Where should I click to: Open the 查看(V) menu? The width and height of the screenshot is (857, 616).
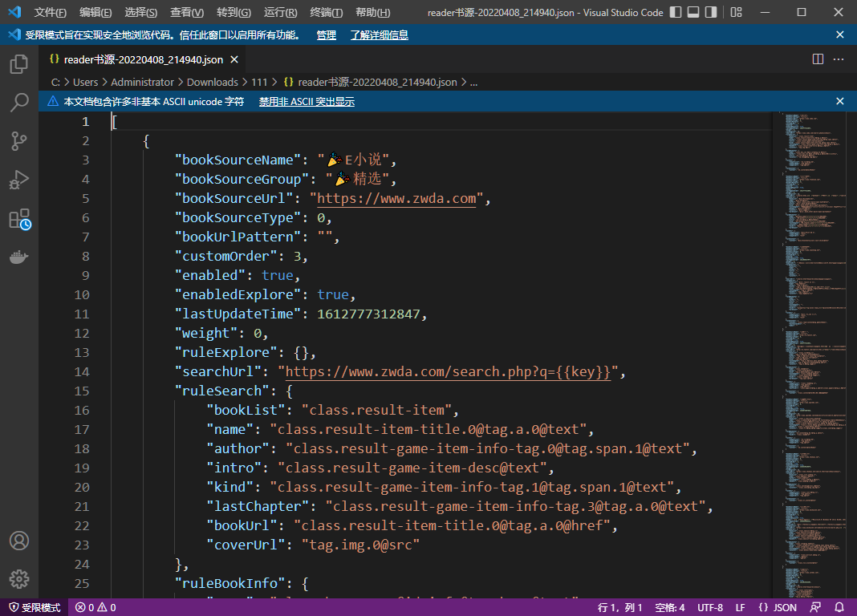[187, 12]
